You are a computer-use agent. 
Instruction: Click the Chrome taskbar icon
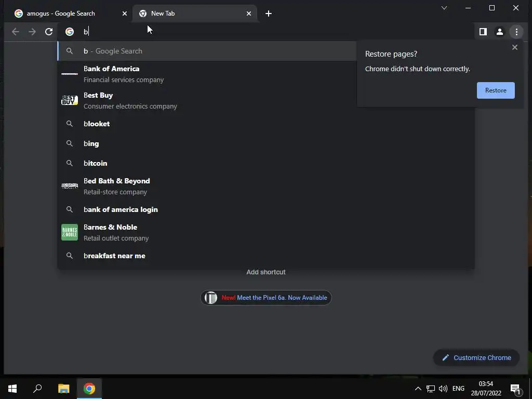[89, 389]
